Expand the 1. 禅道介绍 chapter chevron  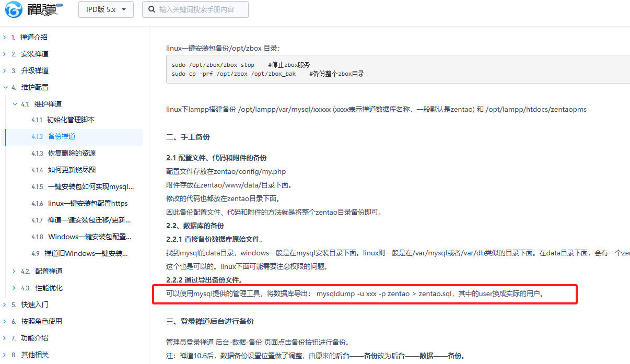[x=5, y=37]
